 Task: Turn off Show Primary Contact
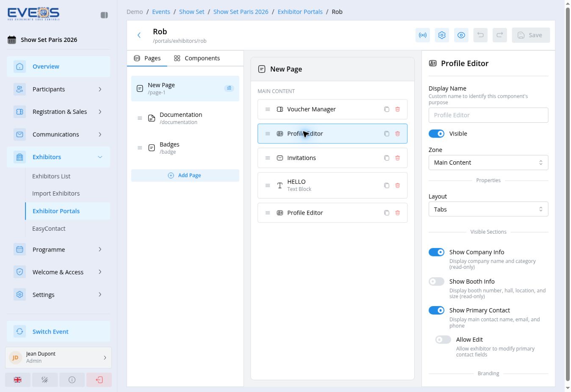436,310
